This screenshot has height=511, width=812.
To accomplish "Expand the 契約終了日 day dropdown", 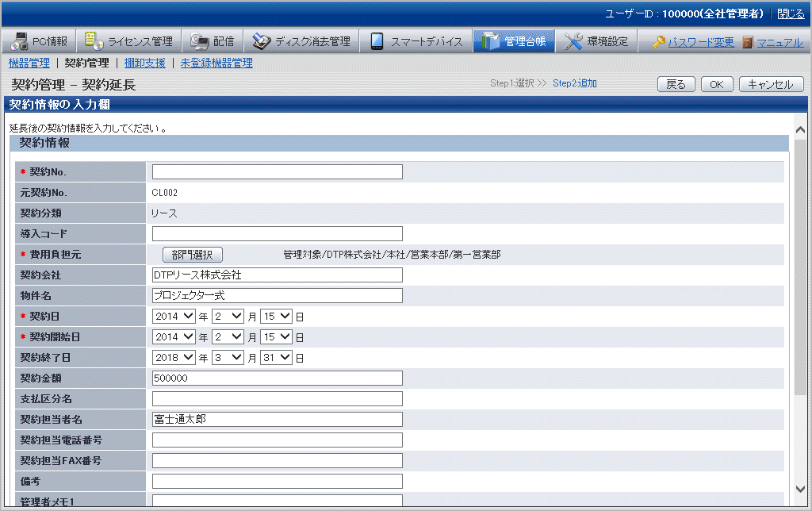I will point(276,357).
